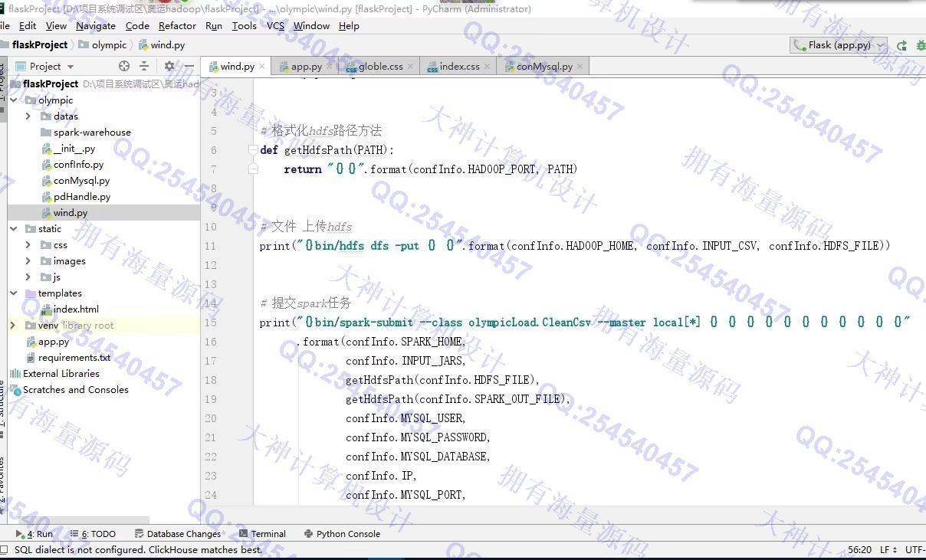Expand the js folder
Image resolution: width=926 pixels, height=560 pixels.
[28, 277]
